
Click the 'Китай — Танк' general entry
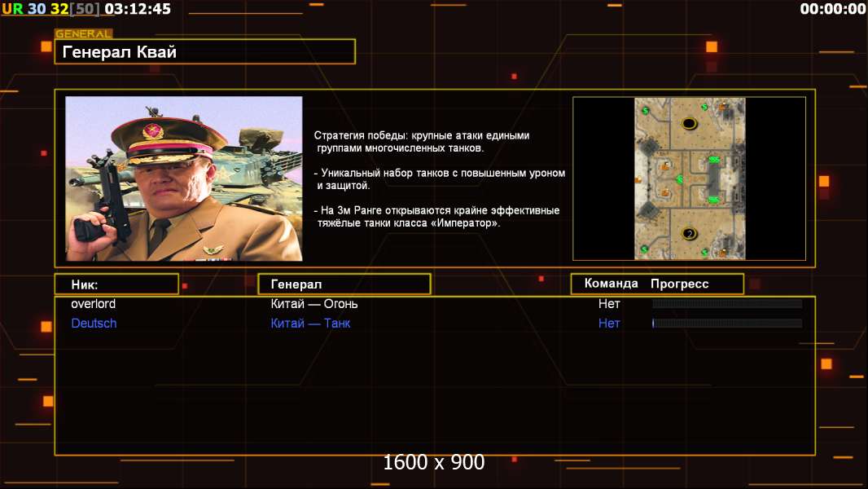point(310,323)
